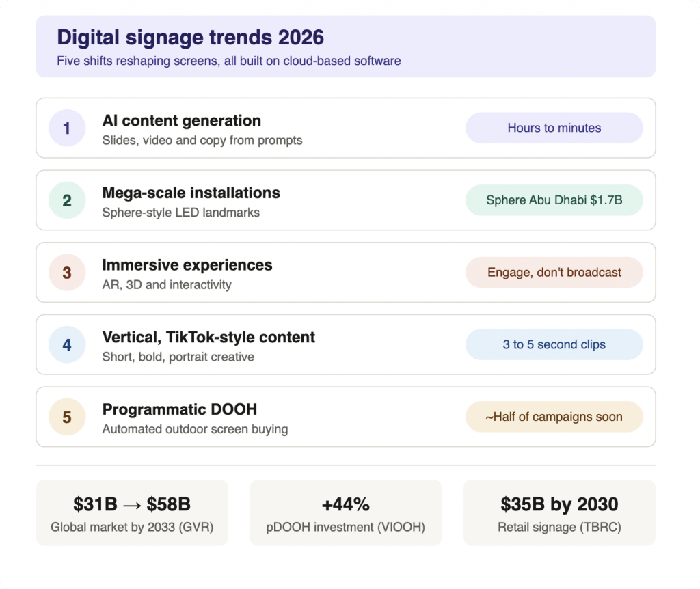700x589 pixels.
Task: Select the 'Immersive experiences' heading
Action: pyautogui.click(x=187, y=266)
